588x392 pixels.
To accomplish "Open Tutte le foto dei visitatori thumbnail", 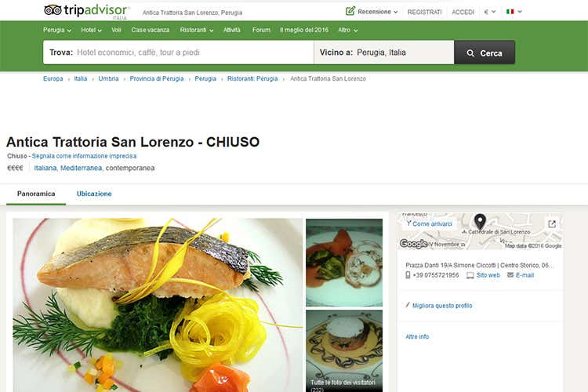I will tap(344, 350).
